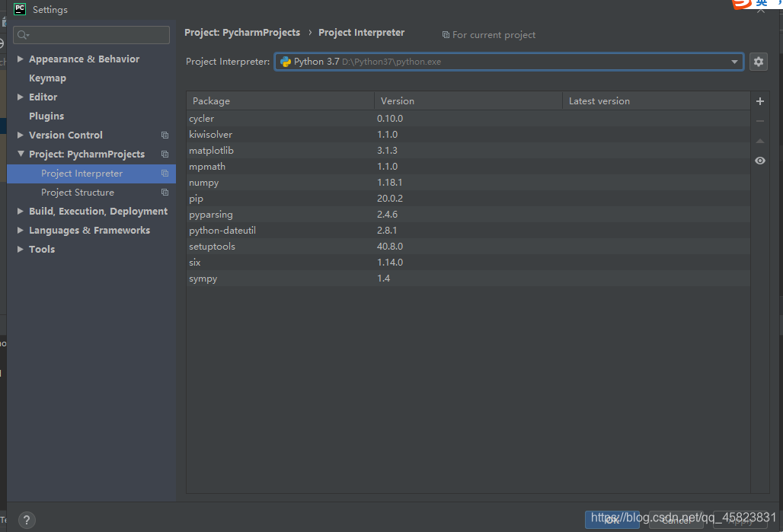
Task: Click the copy icon beside Project: PycharmProjects
Action: click(x=165, y=155)
